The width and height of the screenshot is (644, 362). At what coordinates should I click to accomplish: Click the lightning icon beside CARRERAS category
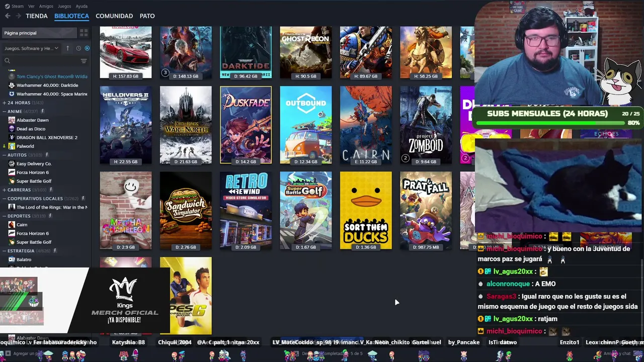tap(52, 190)
